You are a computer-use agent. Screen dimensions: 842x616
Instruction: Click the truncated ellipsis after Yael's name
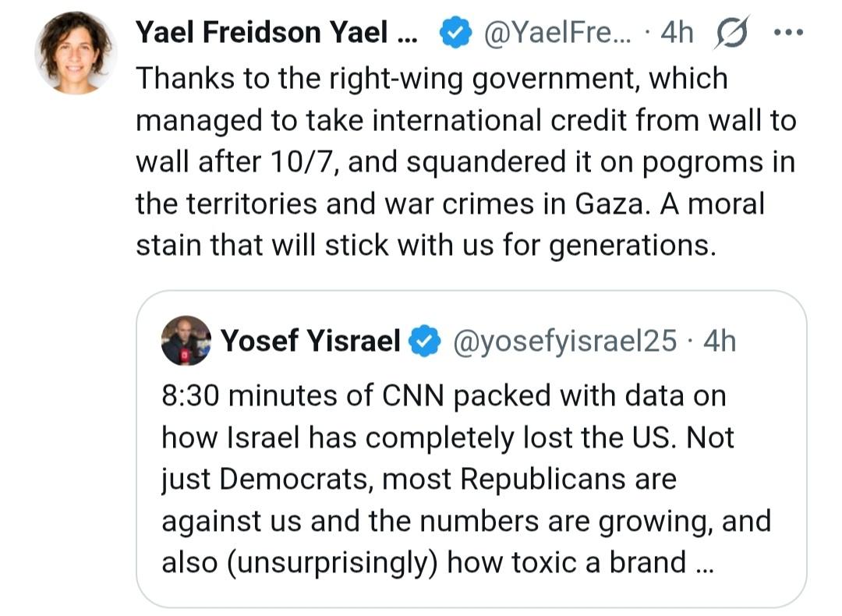pyautogui.click(x=412, y=32)
